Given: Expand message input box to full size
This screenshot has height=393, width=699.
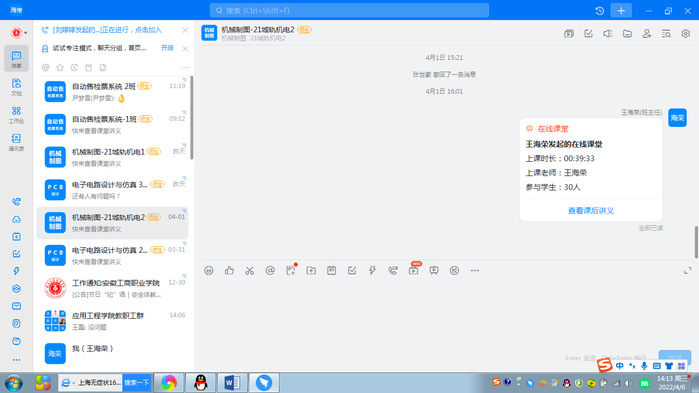Looking at the screenshot, I should 688,270.
